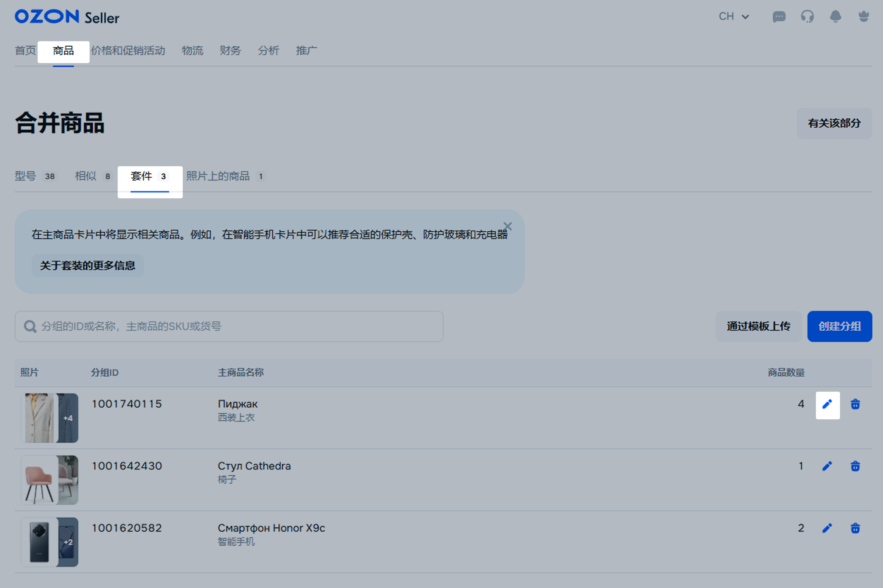883x588 pixels.
Task: Edit the Смартфон Honor X9c group
Action: 827,528
